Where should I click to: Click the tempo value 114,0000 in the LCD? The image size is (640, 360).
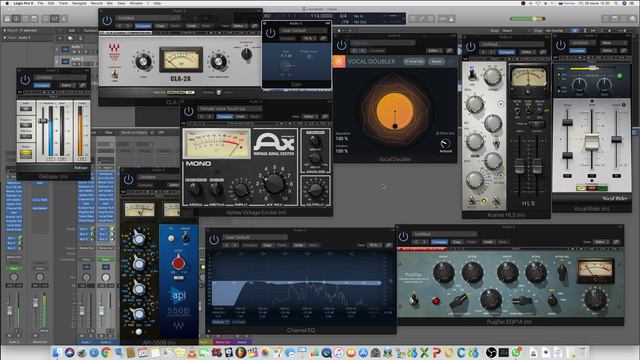(x=321, y=16)
